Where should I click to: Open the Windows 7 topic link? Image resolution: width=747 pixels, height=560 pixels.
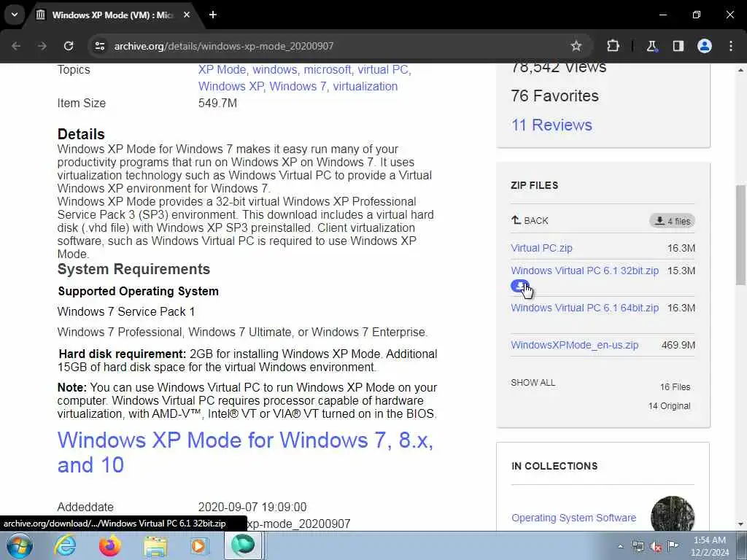(x=298, y=86)
